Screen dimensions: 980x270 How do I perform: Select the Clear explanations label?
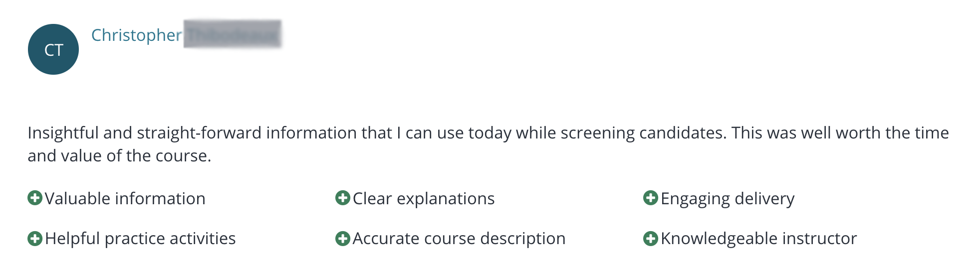(x=424, y=198)
